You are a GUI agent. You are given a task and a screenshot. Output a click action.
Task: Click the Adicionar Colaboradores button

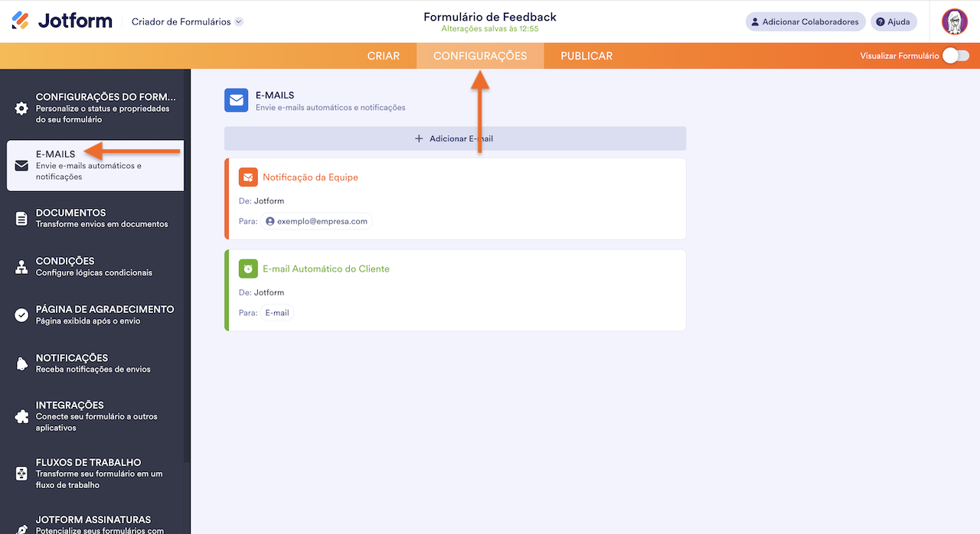coord(805,21)
